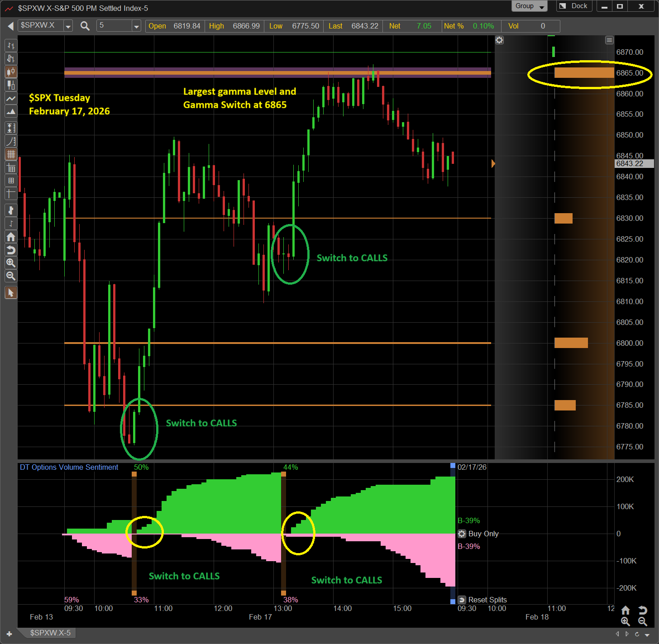Toggle the grid lines button
Viewport: 659px width, 644px height.
11,154
